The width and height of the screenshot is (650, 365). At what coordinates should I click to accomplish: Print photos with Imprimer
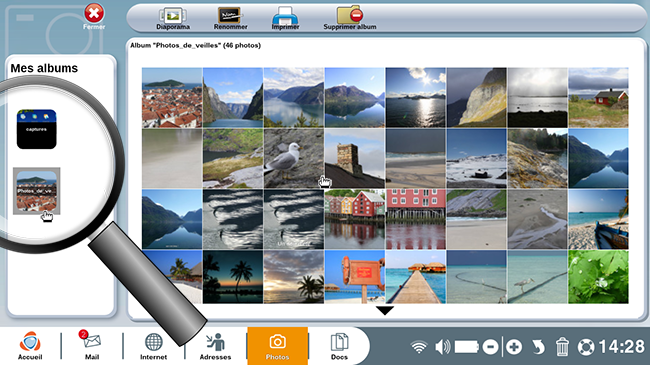click(285, 19)
